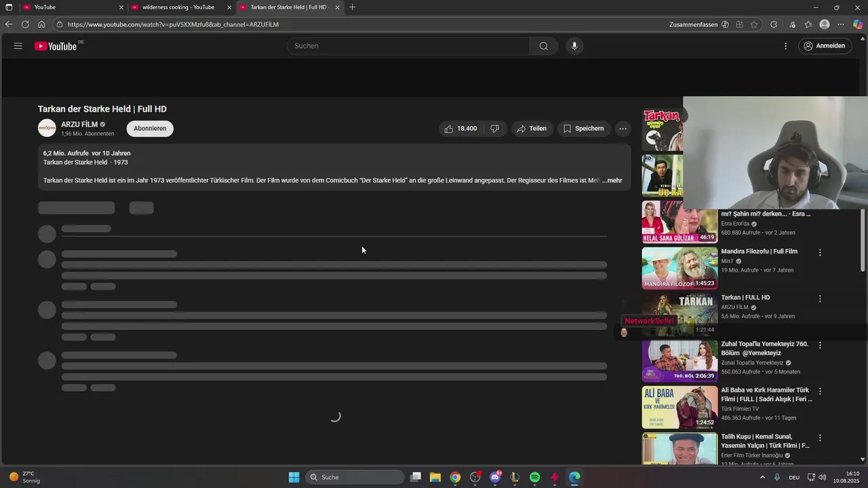868x488 pixels.
Task: Open options for Talih Kuşu video
Action: (x=820, y=438)
